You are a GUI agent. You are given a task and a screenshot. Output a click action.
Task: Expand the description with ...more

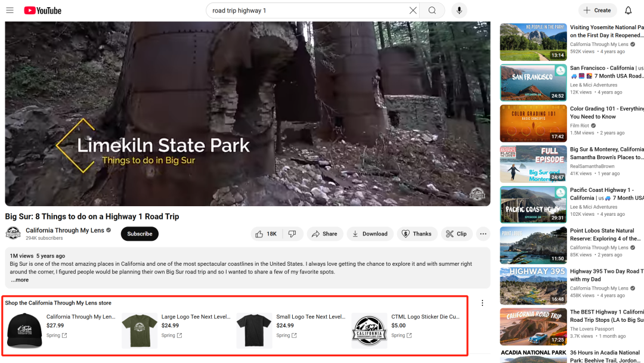20,280
